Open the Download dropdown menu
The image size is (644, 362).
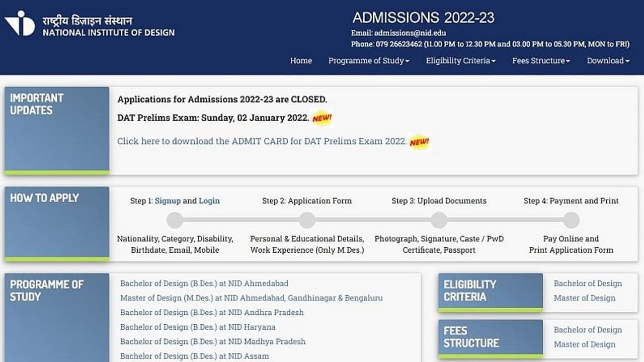pos(608,61)
